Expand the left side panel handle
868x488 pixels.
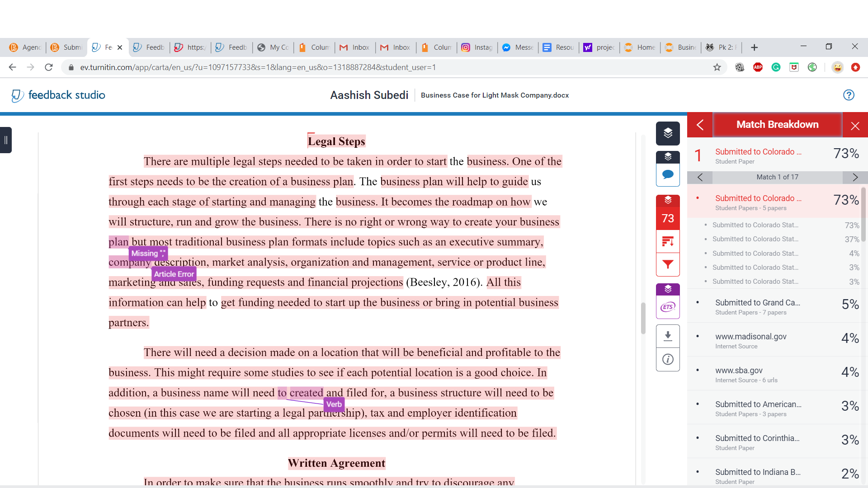click(6, 141)
